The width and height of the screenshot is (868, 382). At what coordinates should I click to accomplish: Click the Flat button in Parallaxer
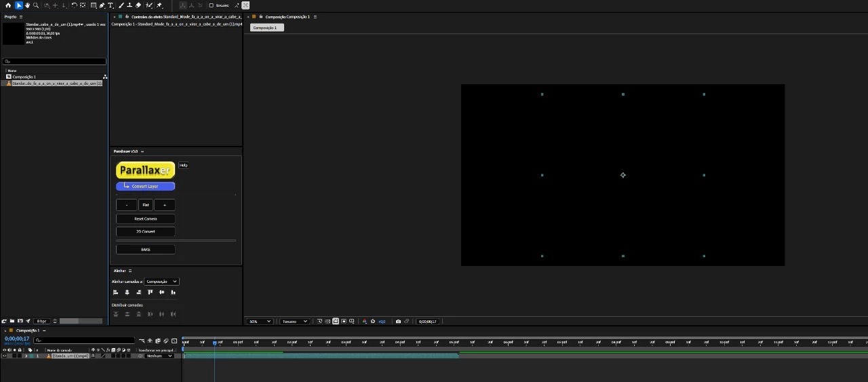(145, 205)
